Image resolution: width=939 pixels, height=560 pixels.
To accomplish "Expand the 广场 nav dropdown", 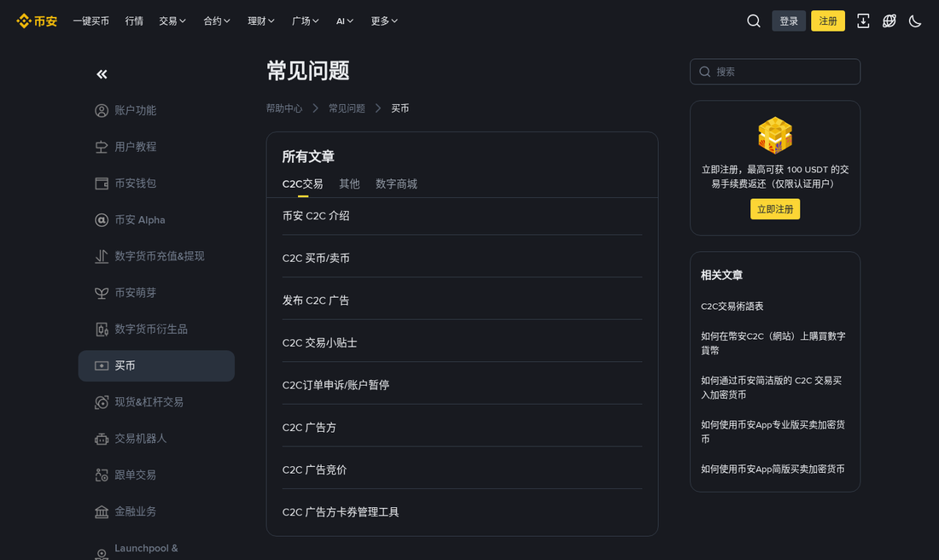I will (306, 21).
